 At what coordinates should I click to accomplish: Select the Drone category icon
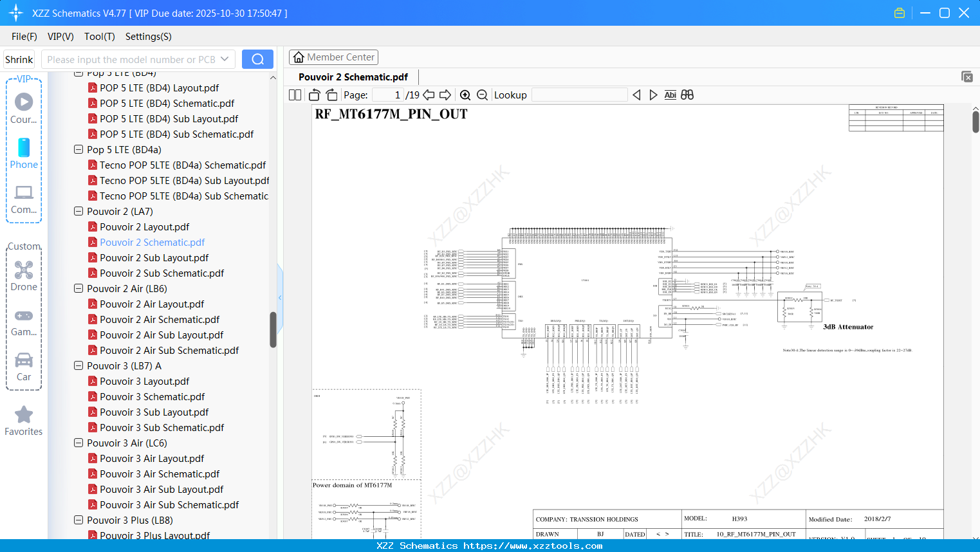[x=24, y=270]
